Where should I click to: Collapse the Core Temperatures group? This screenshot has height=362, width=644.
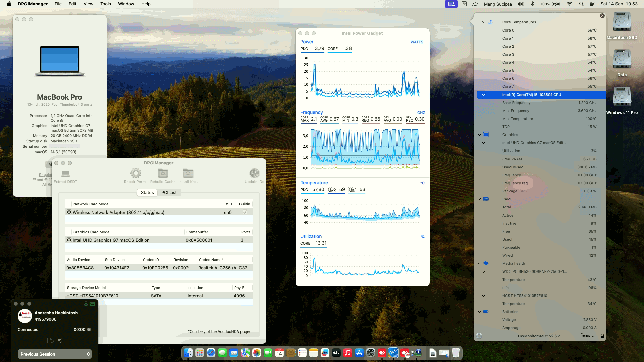(x=484, y=22)
